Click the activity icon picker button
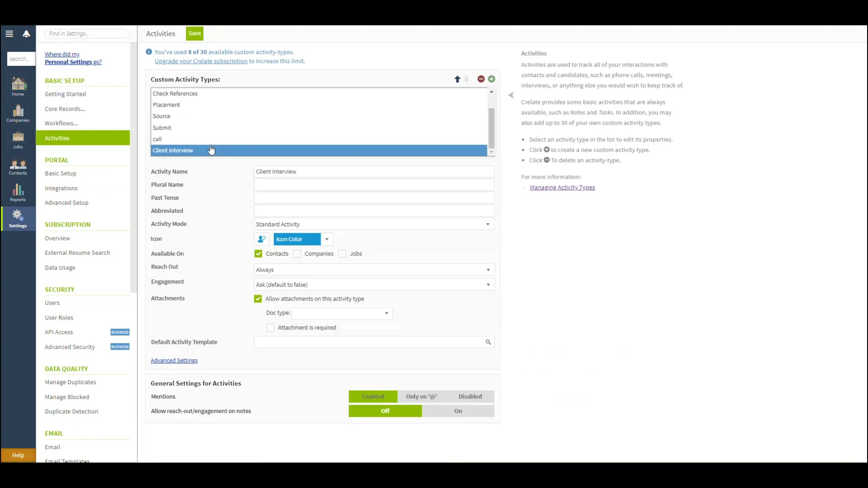This screenshot has width=868, height=488. click(261, 239)
